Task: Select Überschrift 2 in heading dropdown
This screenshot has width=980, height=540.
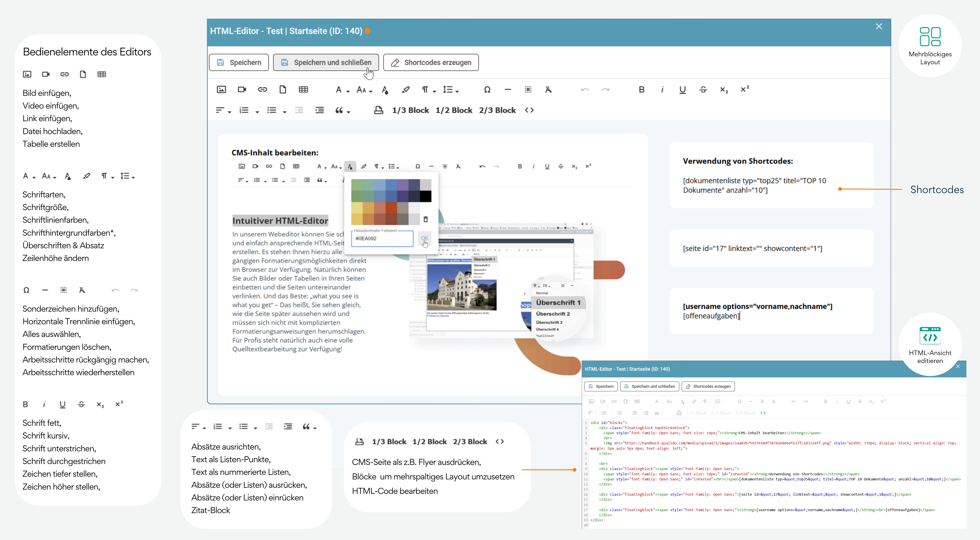Action: (x=553, y=314)
